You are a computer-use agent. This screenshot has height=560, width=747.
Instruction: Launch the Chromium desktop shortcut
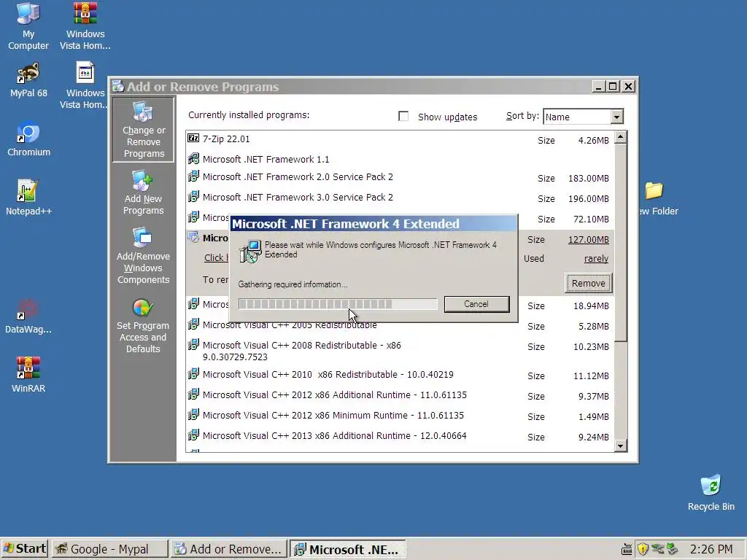tap(28, 139)
